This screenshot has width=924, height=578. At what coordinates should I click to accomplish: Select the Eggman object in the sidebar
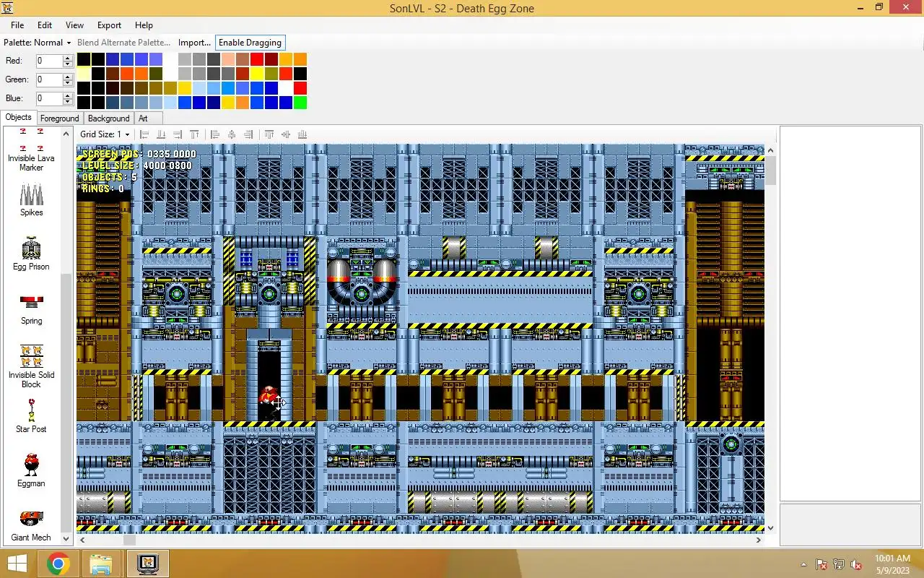coord(31,470)
